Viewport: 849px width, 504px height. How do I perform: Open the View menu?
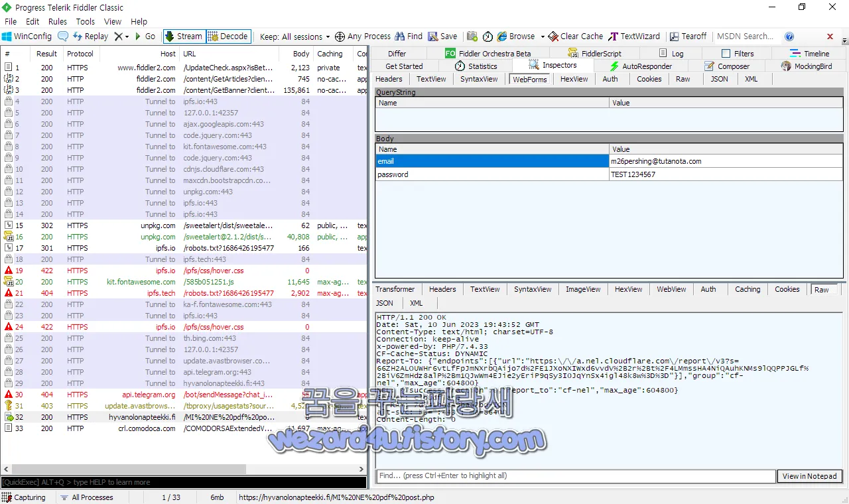pyautogui.click(x=113, y=21)
